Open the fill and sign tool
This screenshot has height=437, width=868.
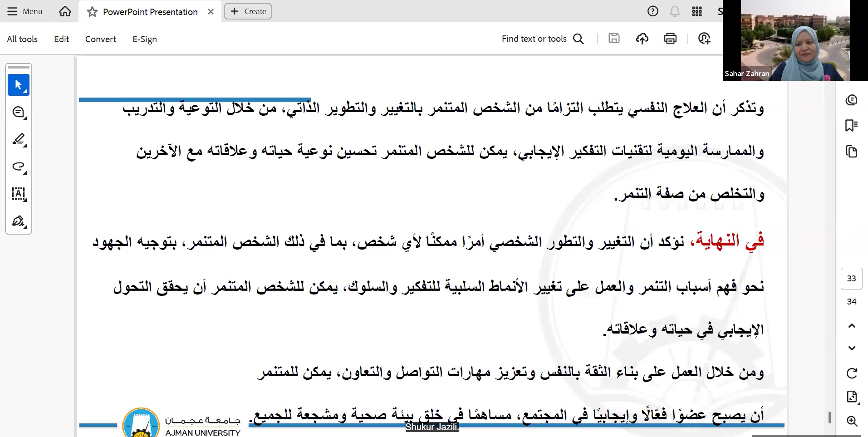[x=18, y=221]
